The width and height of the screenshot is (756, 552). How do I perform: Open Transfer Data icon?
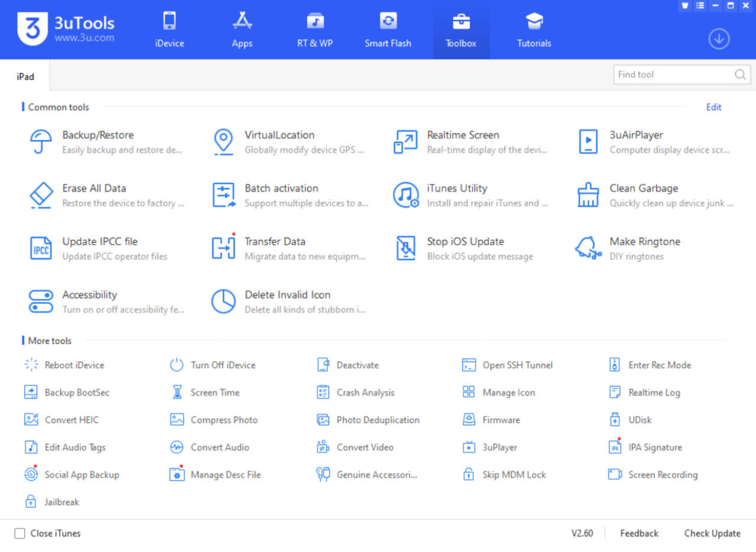click(x=224, y=248)
